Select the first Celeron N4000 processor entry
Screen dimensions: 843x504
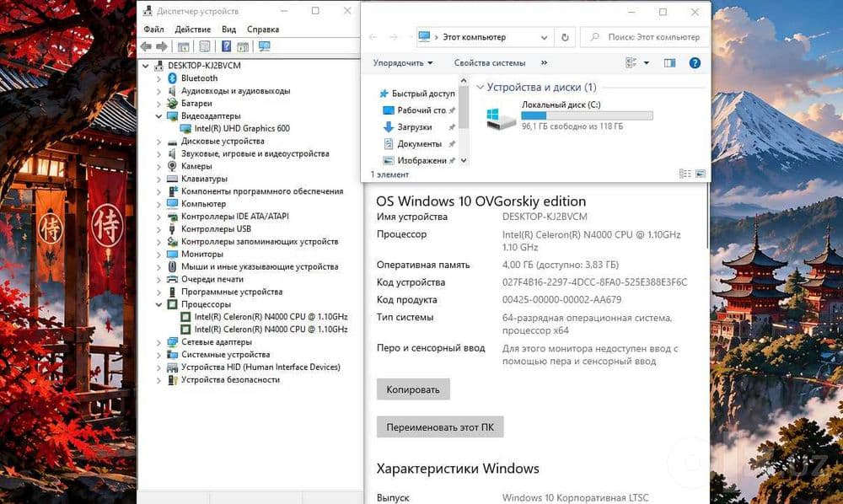point(271,317)
